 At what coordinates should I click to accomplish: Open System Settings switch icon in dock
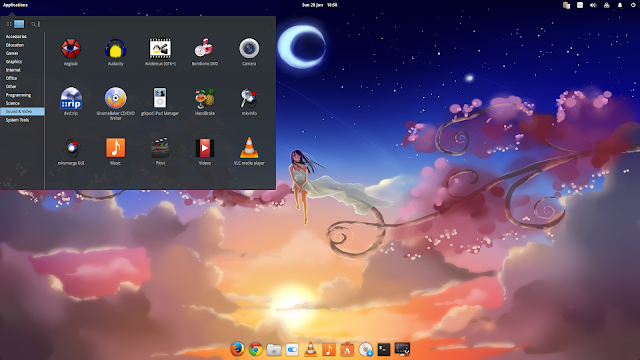click(x=292, y=349)
